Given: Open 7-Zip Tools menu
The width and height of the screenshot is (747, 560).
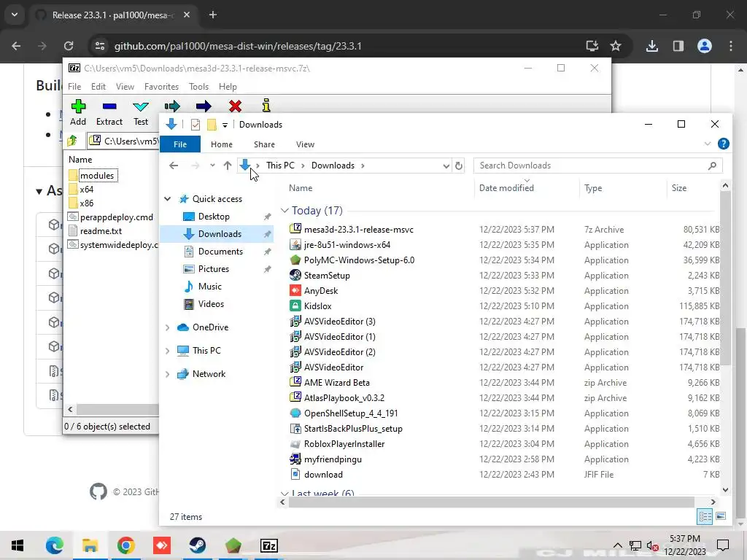Looking at the screenshot, I should (x=198, y=87).
